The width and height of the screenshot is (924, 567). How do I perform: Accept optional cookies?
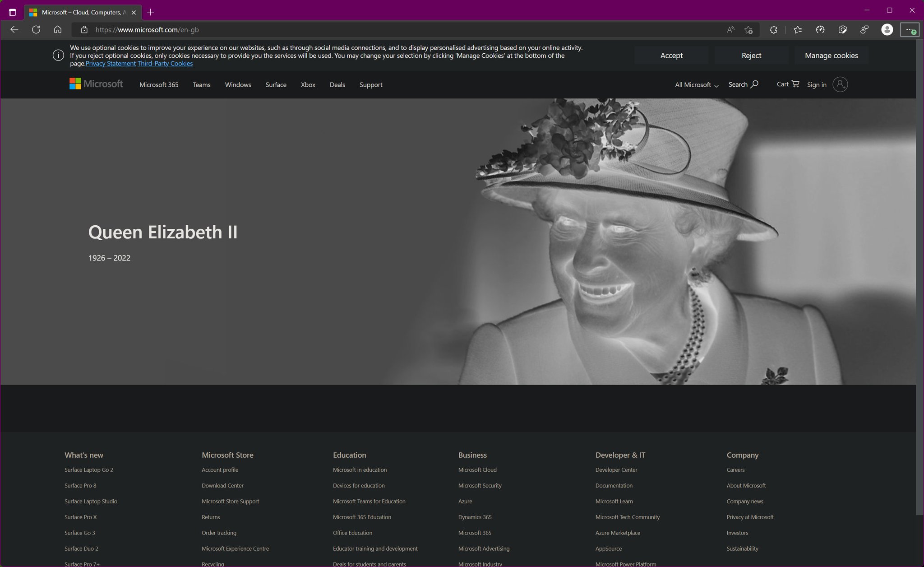[x=671, y=55]
